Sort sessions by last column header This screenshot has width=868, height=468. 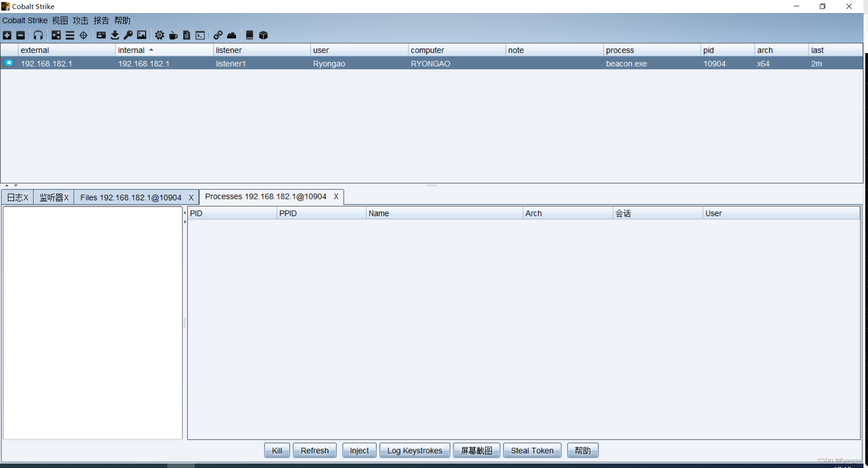coord(836,50)
